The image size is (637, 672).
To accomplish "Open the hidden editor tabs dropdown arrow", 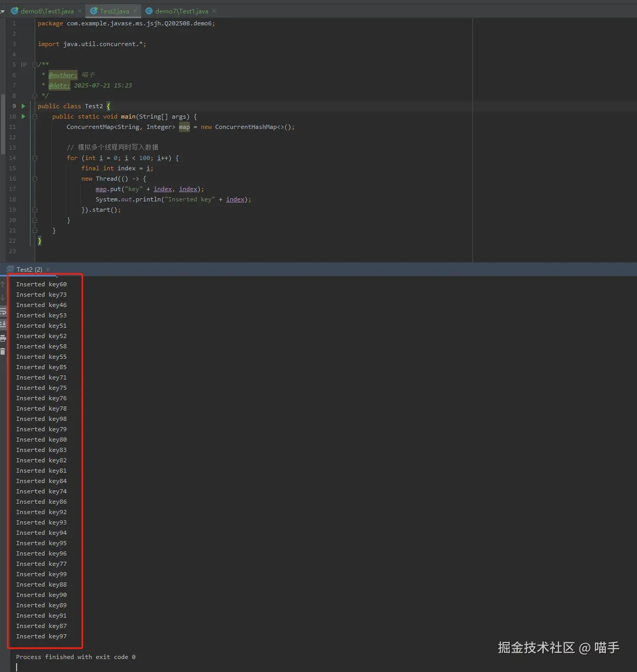I will tap(2, 11).
